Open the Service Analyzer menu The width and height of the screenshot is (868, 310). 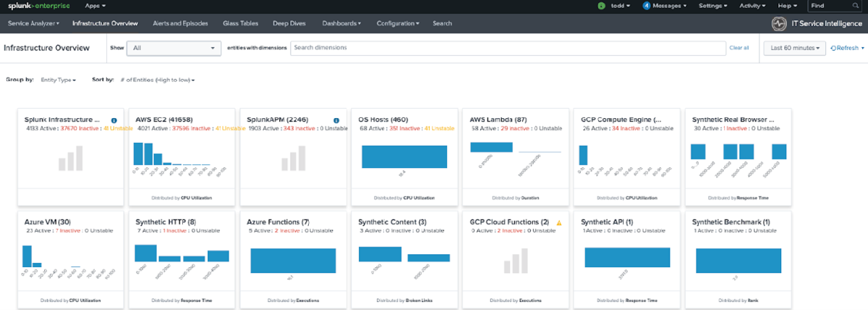[x=33, y=23]
